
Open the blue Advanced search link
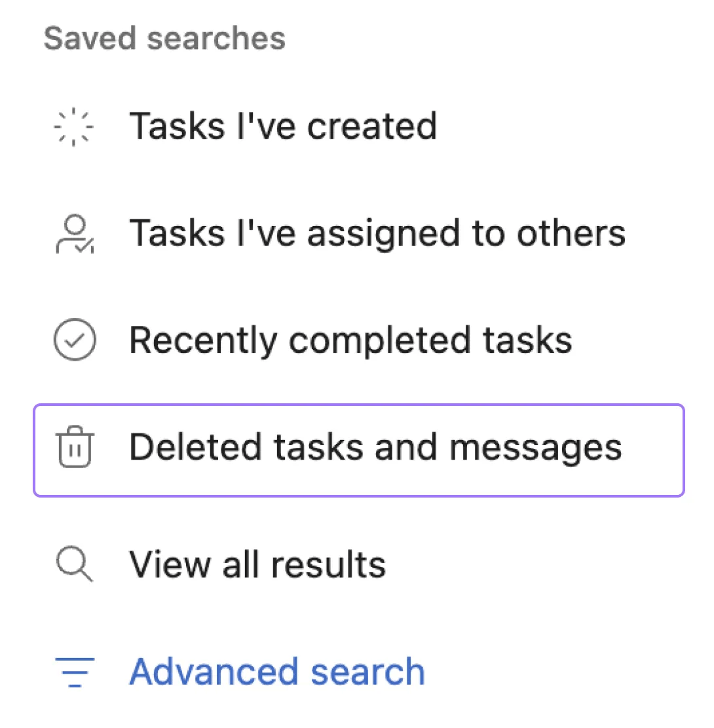[x=277, y=672]
